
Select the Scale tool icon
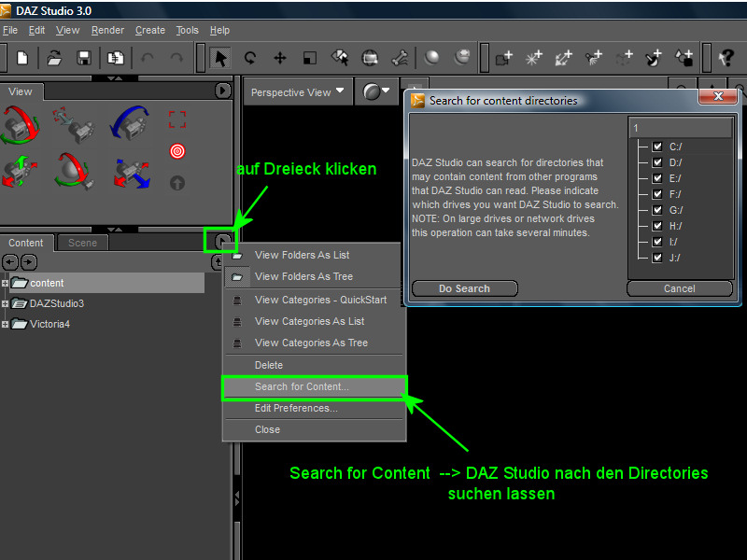(x=310, y=58)
